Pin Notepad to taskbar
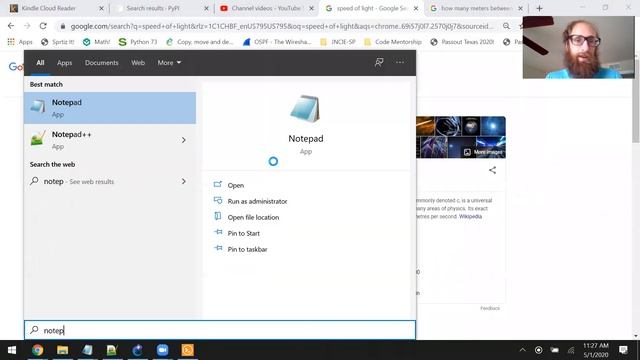Image resolution: width=640 pixels, height=360 pixels. click(247, 249)
